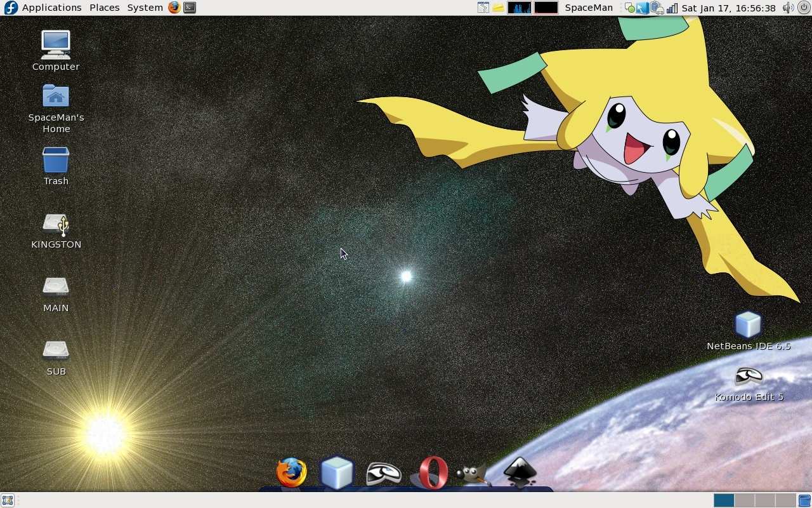Image resolution: width=812 pixels, height=508 pixels.
Task: Click the arrow applet icon left of sticky notes
Action: 483,8
